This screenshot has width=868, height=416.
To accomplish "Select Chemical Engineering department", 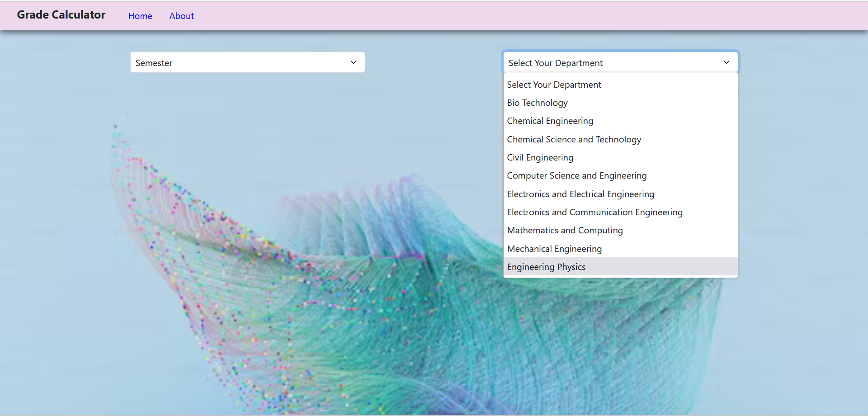I will (550, 121).
